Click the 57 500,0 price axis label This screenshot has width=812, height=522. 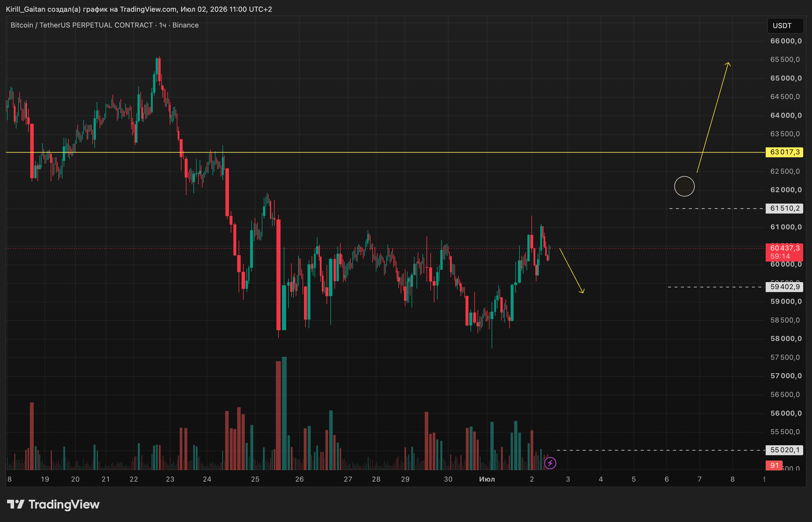[785, 357]
